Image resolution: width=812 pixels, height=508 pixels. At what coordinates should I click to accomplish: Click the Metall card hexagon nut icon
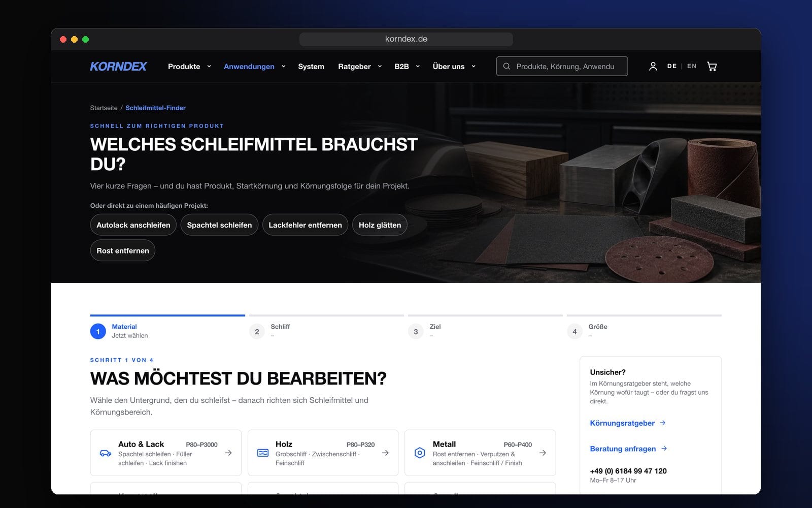(x=420, y=453)
